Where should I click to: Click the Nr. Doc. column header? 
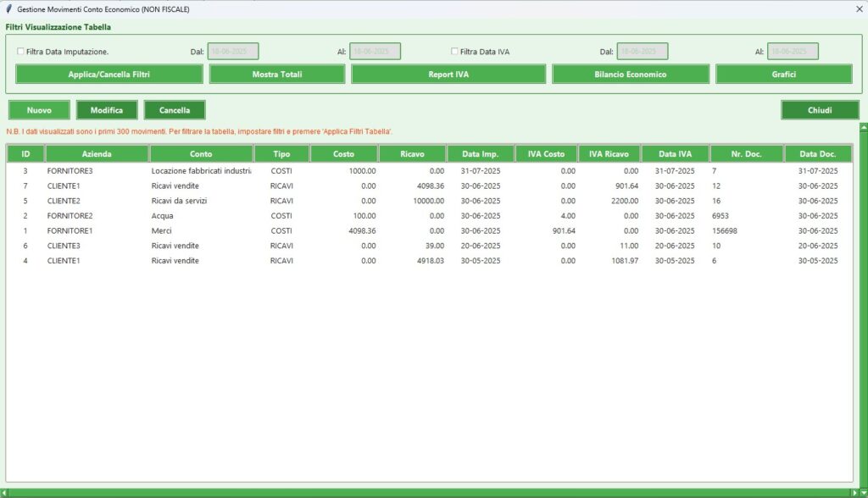[x=746, y=154]
